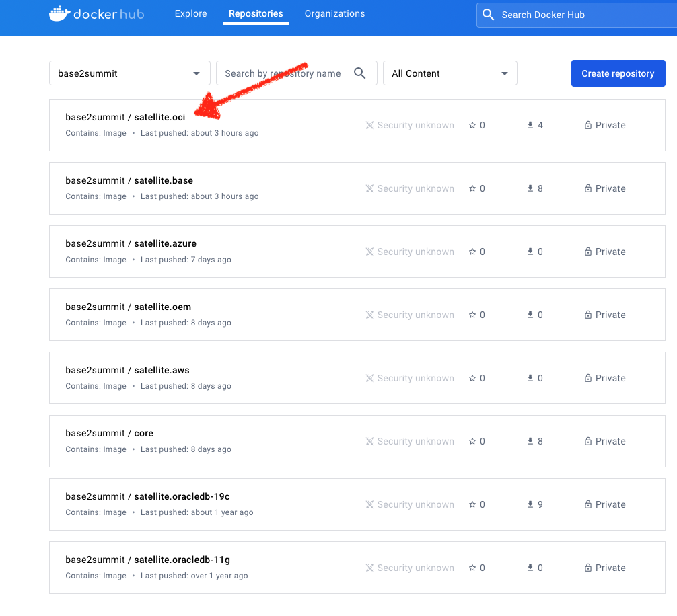Click the Create repository button
This screenshot has height=616, width=677.
tap(618, 73)
